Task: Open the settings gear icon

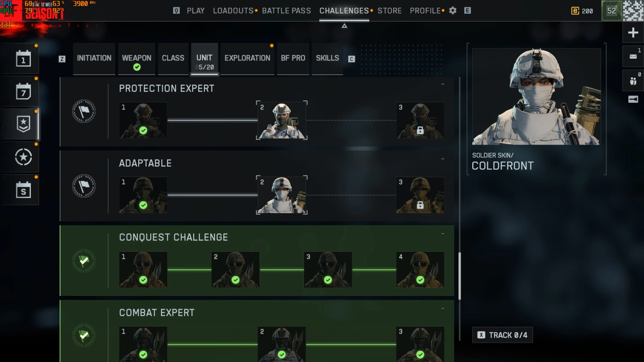Action: click(x=453, y=10)
